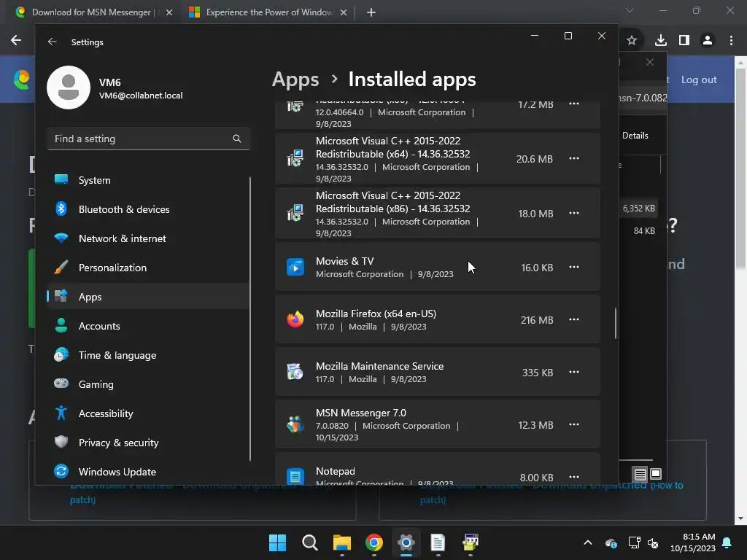Click the Time & language clock icon
The image size is (747, 560).
click(x=61, y=354)
